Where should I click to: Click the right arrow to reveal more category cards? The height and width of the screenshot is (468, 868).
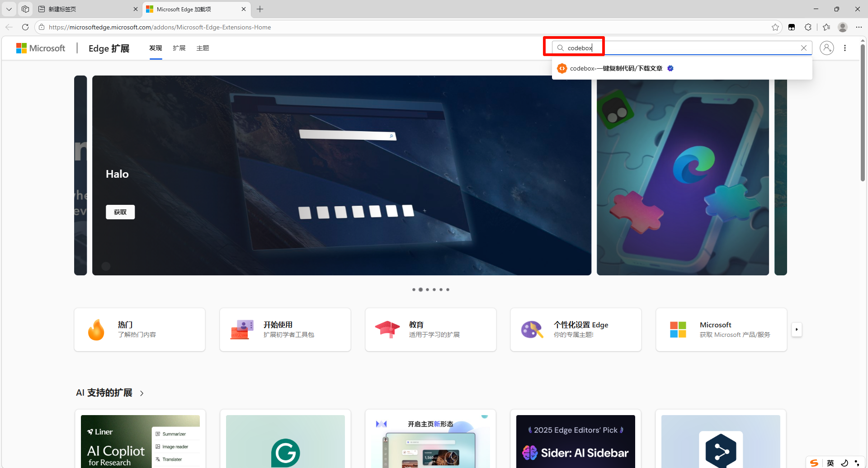pos(797,330)
